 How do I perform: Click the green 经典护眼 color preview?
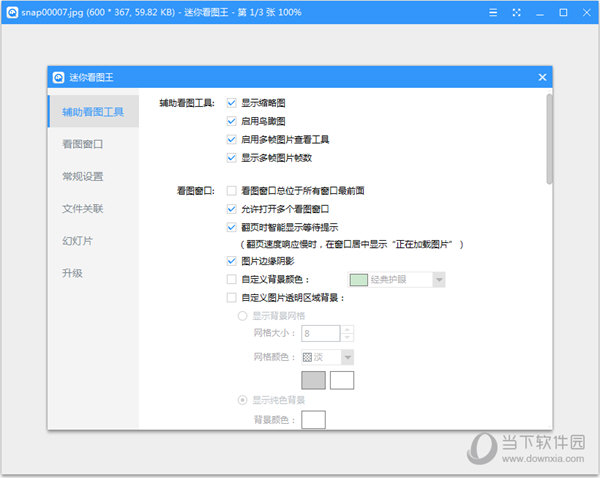click(359, 280)
